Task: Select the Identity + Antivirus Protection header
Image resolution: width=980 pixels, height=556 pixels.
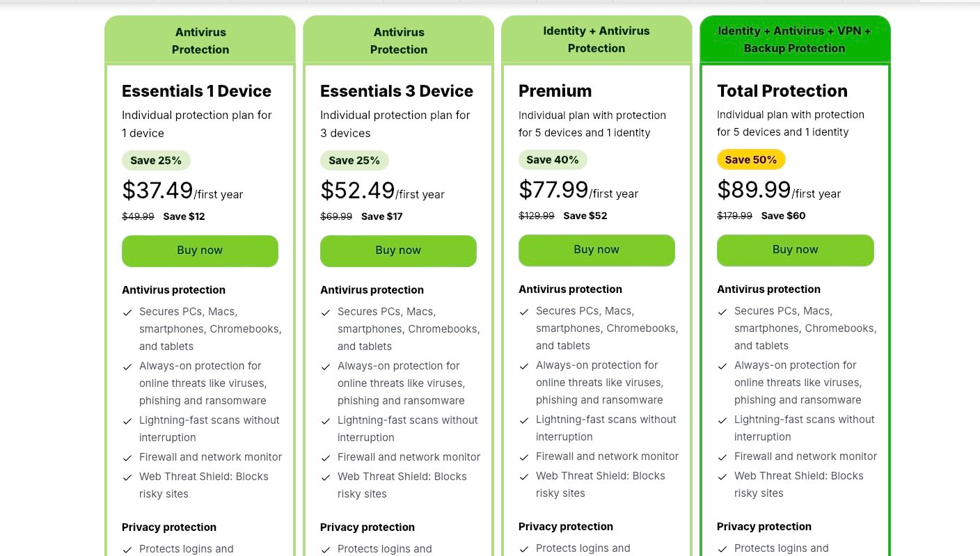Action: (596, 40)
